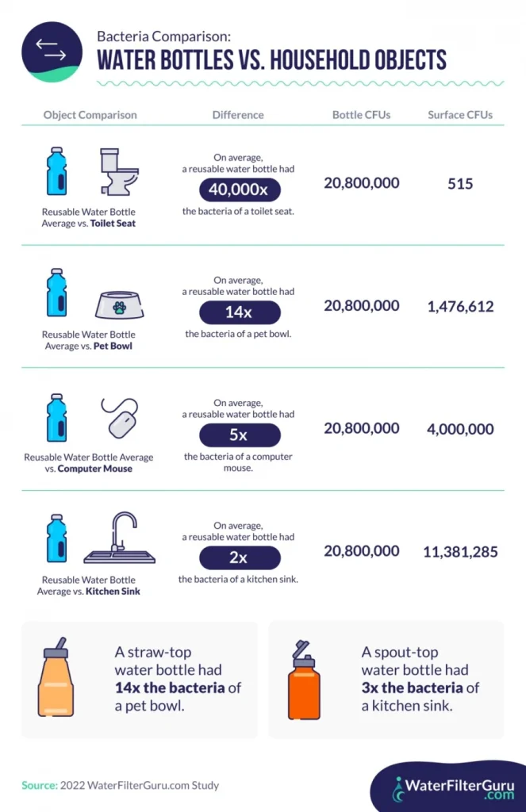The height and width of the screenshot is (812, 526).
Task: Click the Water Bottles vs. Household Objects title
Action: [271, 60]
